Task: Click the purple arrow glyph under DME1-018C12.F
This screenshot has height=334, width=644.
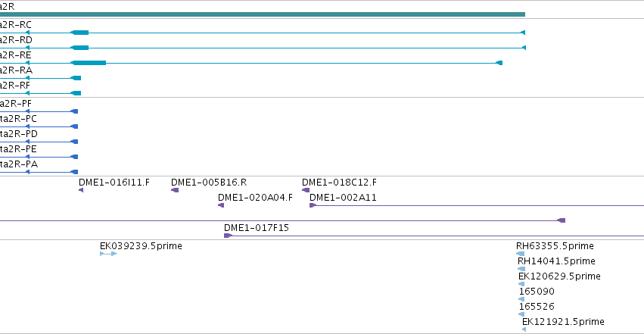Action: 306,190
